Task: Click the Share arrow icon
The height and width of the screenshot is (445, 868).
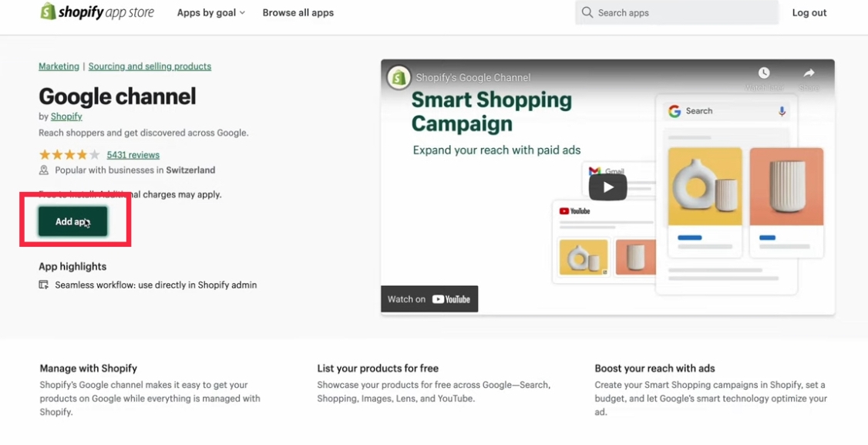Action: [x=809, y=72]
